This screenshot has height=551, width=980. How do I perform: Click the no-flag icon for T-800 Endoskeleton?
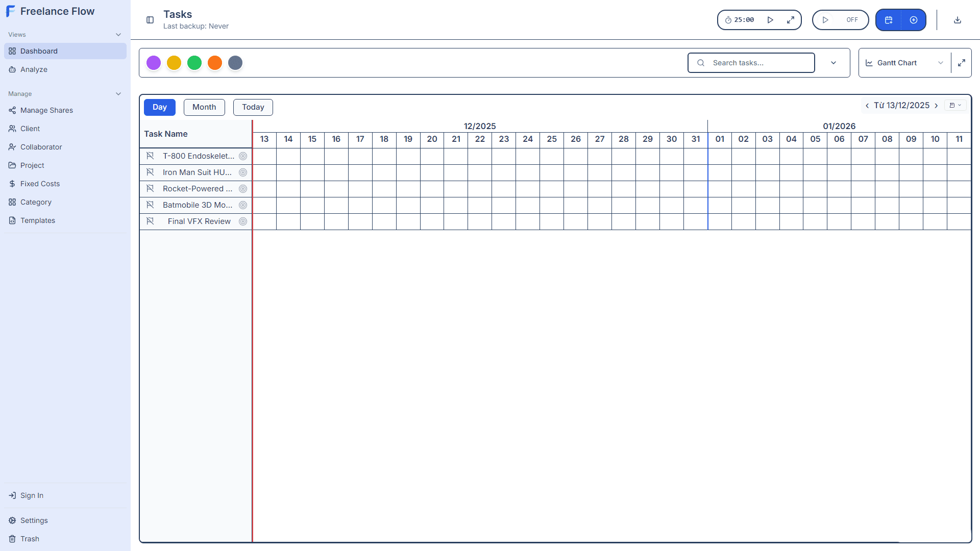(150, 156)
